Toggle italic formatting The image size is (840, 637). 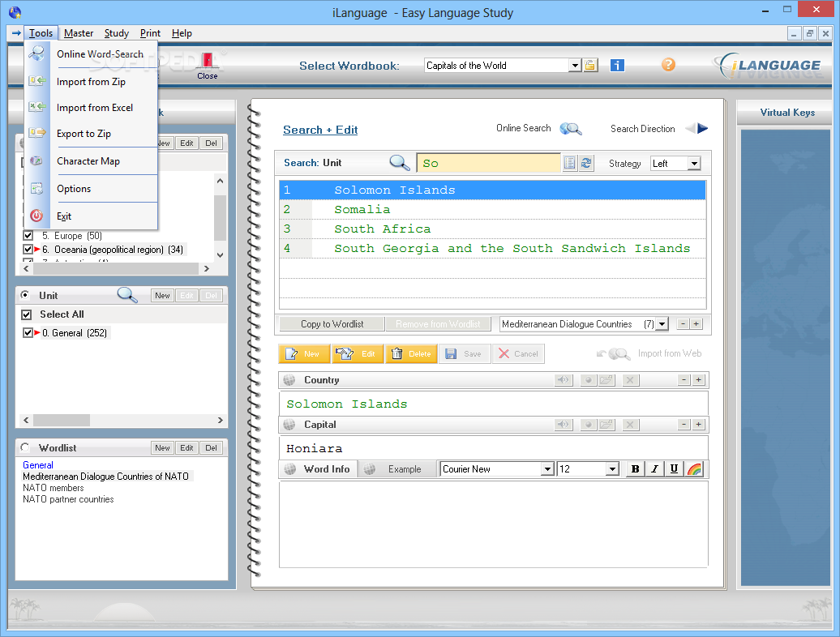click(654, 469)
